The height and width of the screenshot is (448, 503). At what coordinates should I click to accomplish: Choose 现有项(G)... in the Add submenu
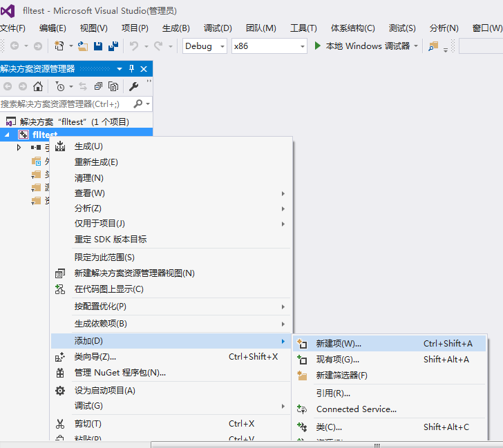pyautogui.click(x=390, y=360)
